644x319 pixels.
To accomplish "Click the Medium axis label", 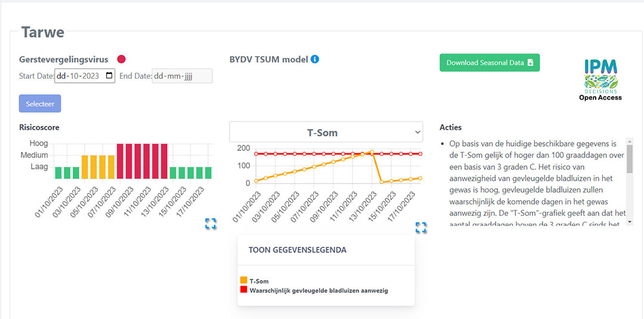I will click(35, 155).
